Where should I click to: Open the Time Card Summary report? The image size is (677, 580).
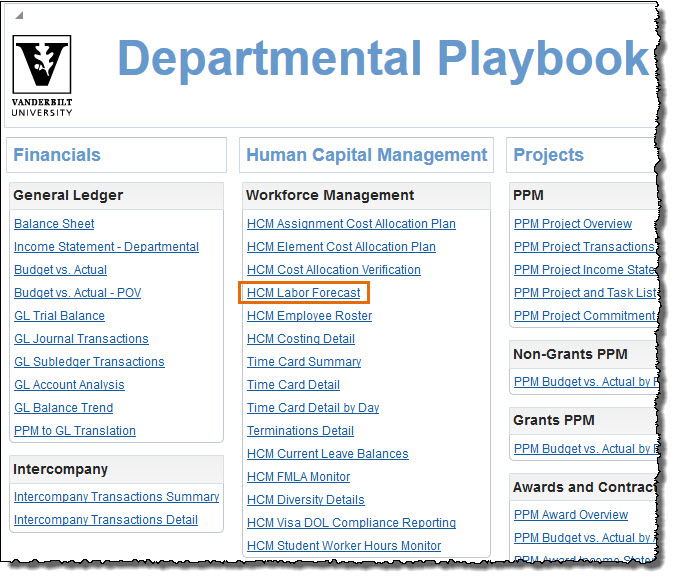304,362
